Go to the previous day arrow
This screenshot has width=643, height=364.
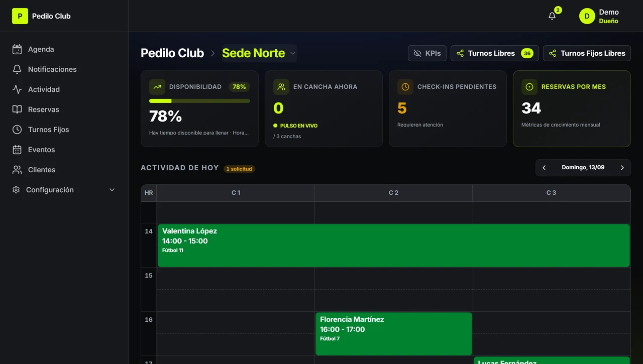pyautogui.click(x=544, y=168)
